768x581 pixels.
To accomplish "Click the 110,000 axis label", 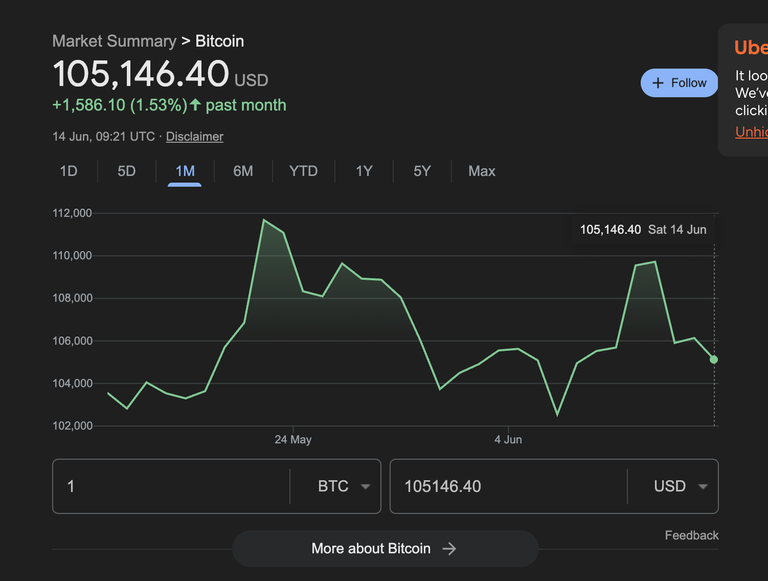I will [72, 256].
